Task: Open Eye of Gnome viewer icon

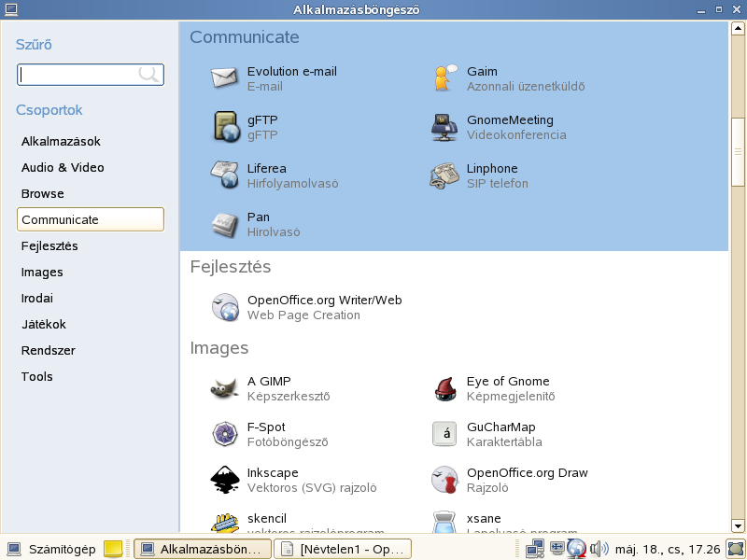Action: click(445, 388)
